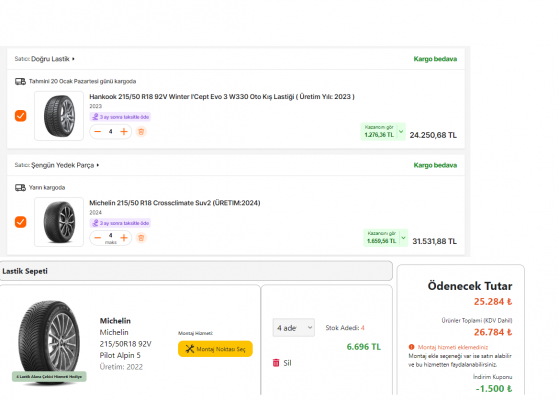This screenshot has height=400, width=559.
Task: Click Hankook price 24.250,68 TL
Action: pos(433,135)
